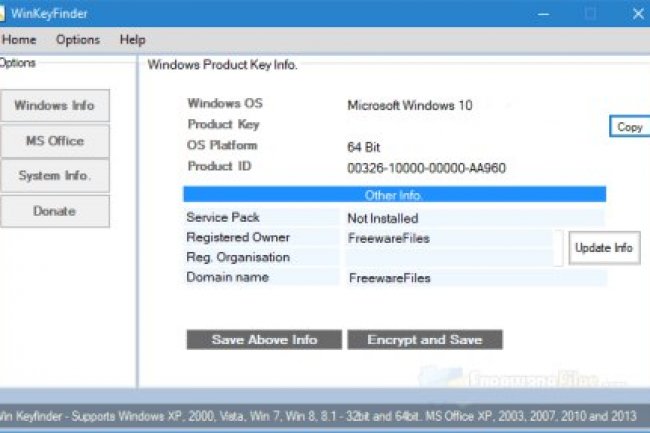The height and width of the screenshot is (433, 650).
Task: Switch to the MS Office section
Action: point(54,141)
